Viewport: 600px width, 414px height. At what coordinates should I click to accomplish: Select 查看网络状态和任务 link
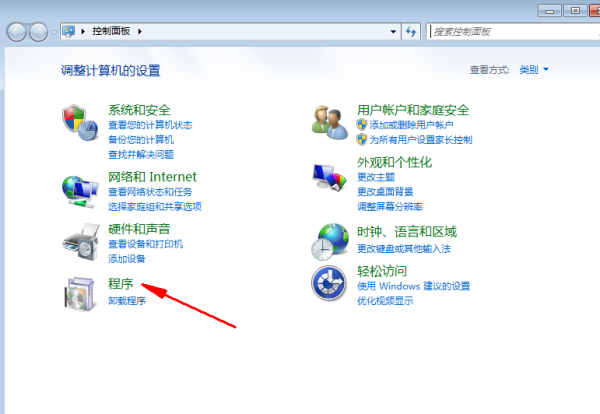tap(150, 191)
